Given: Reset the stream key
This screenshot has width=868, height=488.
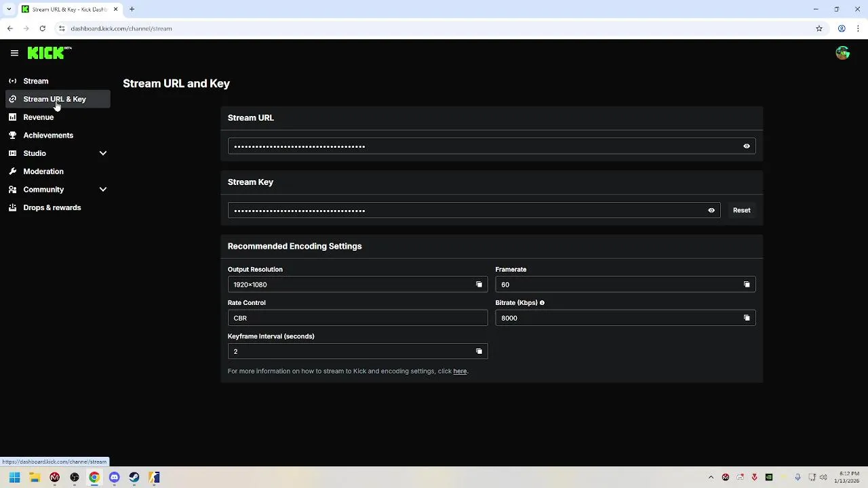Looking at the screenshot, I should [x=741, y=210].
